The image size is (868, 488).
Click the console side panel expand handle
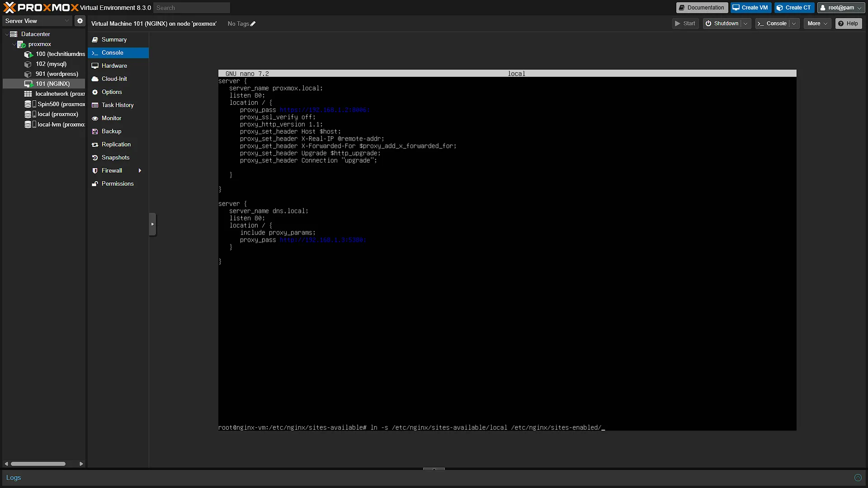coord(152,224)
